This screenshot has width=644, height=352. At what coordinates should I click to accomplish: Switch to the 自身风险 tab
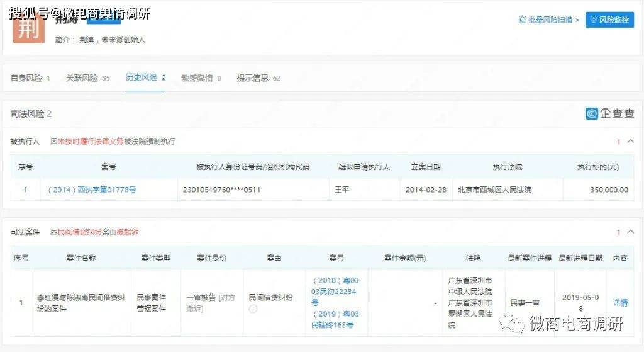pos(26,78)
